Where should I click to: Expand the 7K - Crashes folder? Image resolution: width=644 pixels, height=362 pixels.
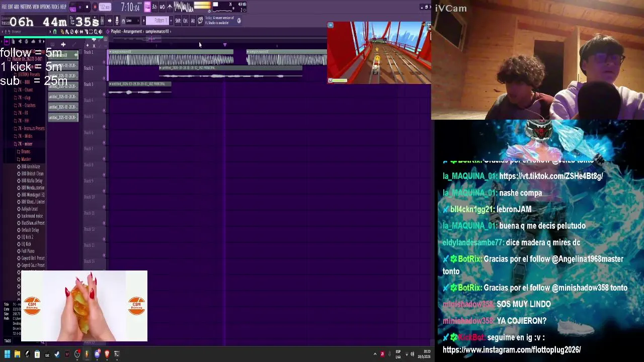(x=24, y=105)
